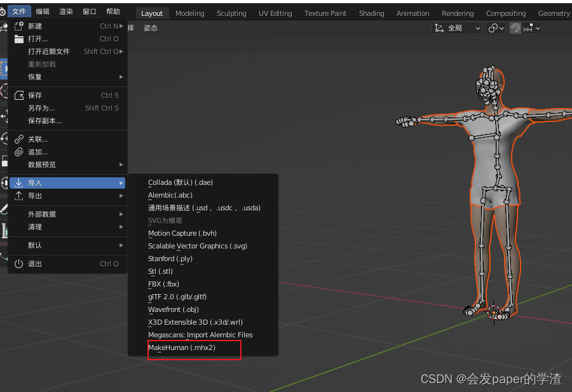Expand the 数据预览 submenu
The image size is (572, 392).
coord(68,165)
